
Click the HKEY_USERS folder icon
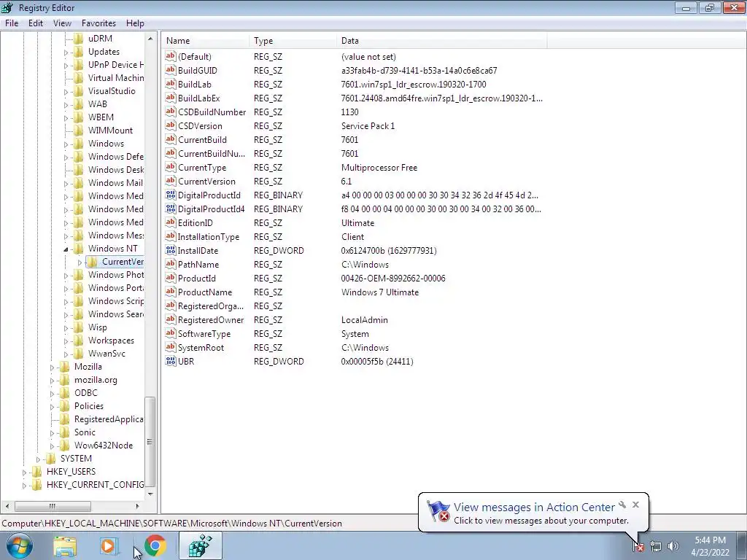pyautogui.click(x=37, y=472)
